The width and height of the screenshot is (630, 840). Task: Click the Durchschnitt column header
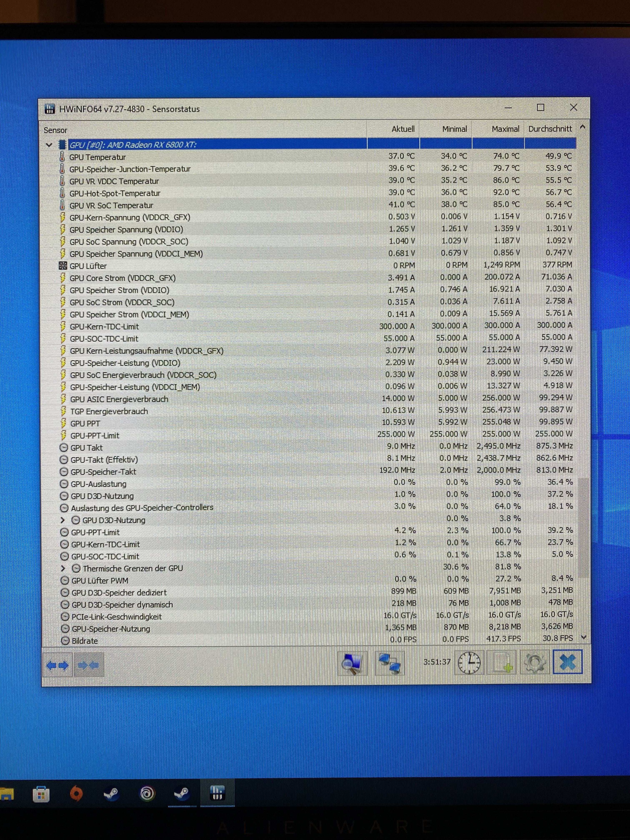pos(550,129)
